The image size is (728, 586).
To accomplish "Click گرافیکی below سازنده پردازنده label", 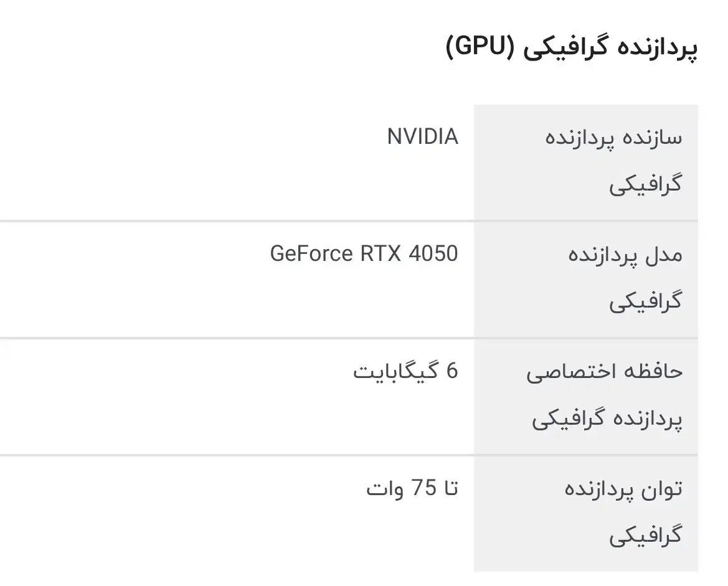I will point(645,184).
